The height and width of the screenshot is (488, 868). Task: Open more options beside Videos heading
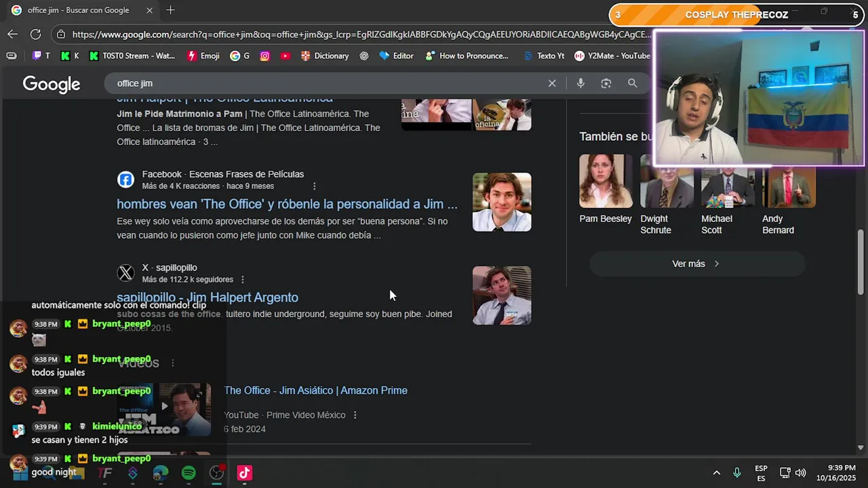click(x=172, y=363)
